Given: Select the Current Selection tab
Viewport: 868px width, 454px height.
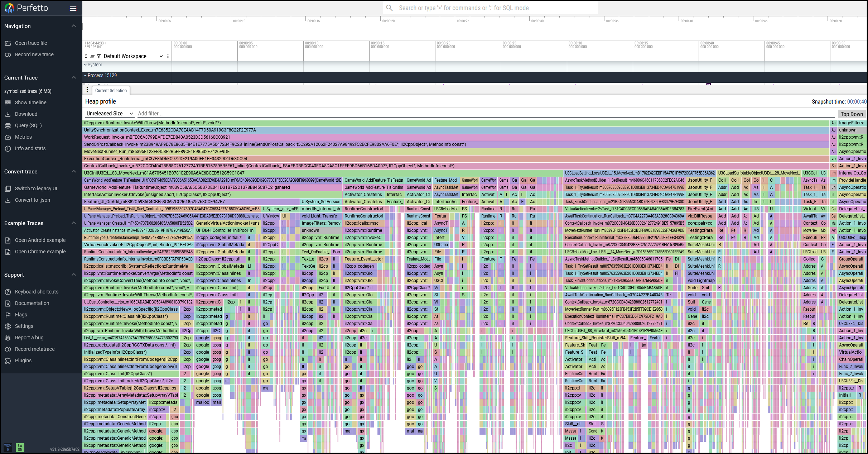Looking at the screenshot, I should click(111, 91).
